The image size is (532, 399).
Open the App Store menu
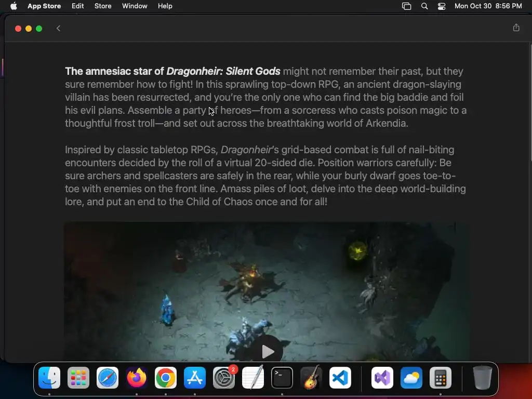44,6
